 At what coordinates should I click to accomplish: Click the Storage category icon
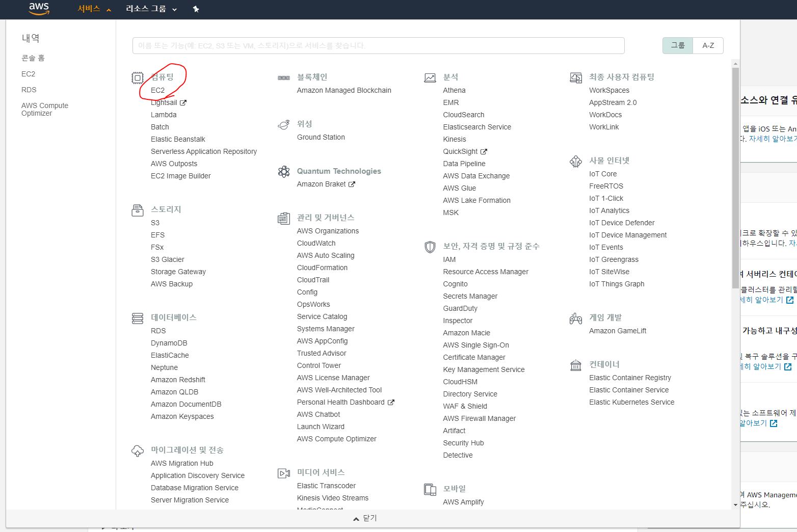[138, 210]
